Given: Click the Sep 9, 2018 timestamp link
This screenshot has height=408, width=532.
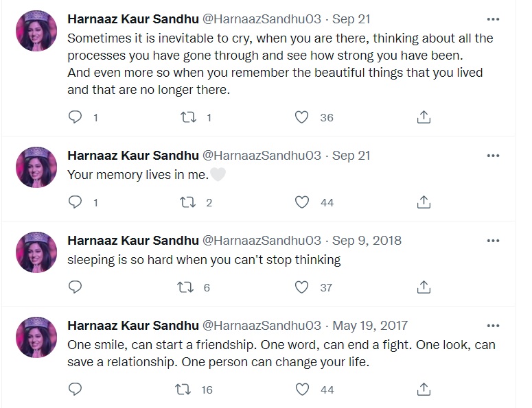Looking at the screenshot, I should click(367, 241).
